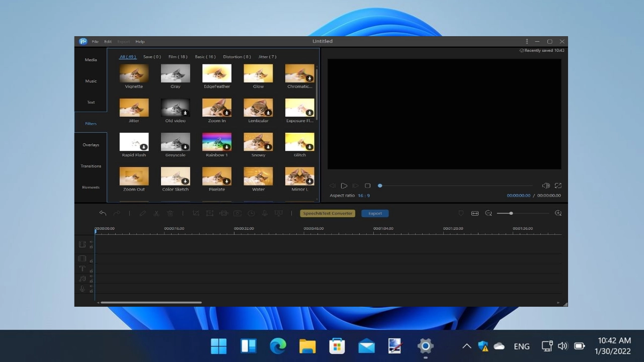Lock the voiceover track

point(91,291)
